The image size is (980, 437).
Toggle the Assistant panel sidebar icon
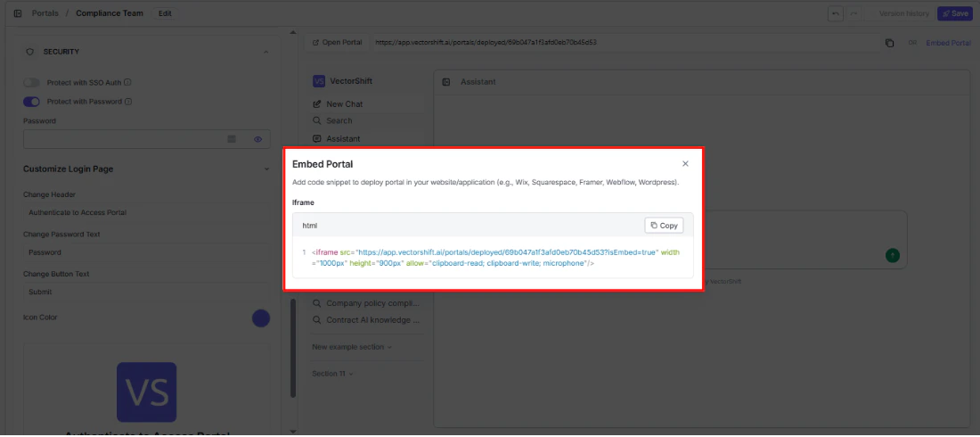pos(446,82)
